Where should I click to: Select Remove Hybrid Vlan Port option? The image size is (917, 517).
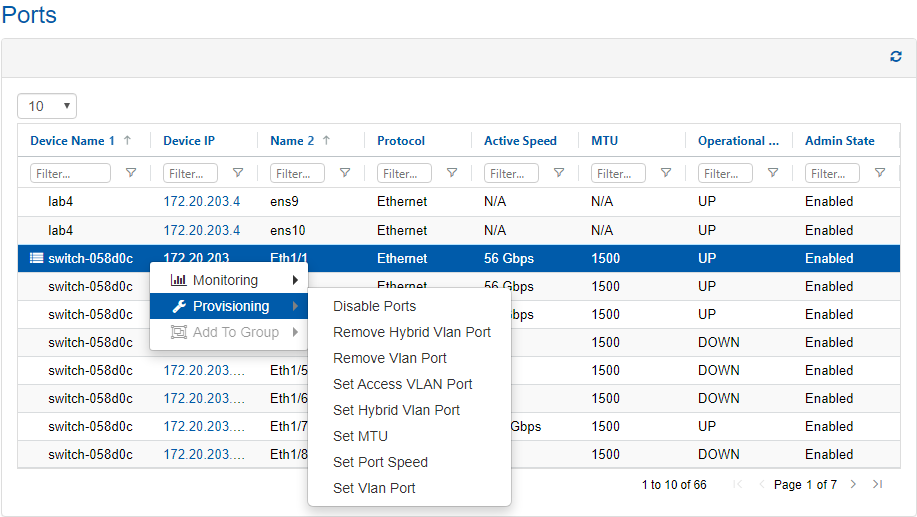412,332
